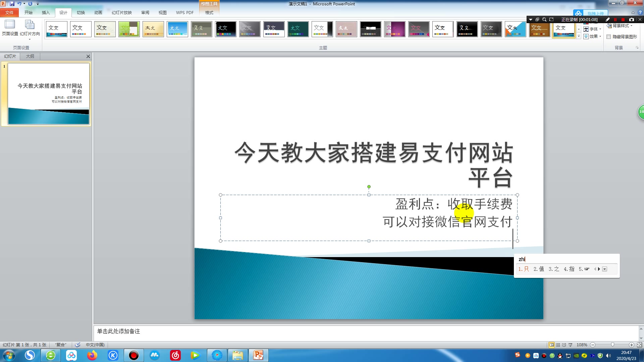Click the pencil annotate icon on recorder bar

click(x=608, y=20)
